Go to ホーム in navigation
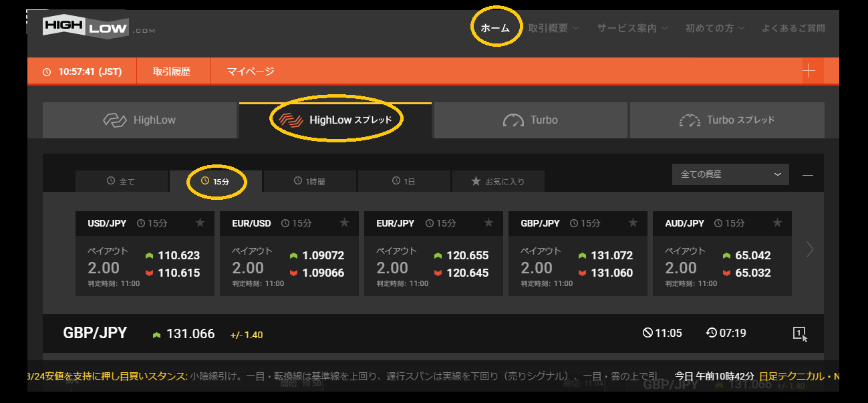The width and height of the screenshot is (868, 403). point(495,28)
